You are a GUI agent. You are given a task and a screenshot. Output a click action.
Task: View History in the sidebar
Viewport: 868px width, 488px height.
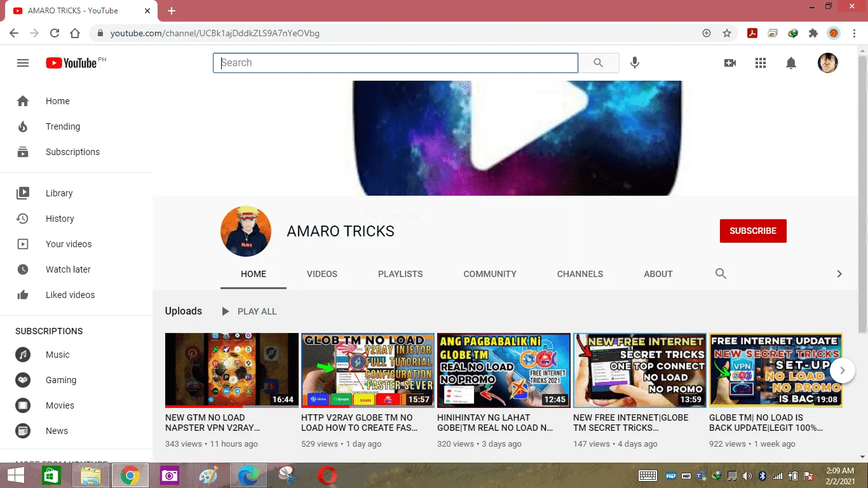[76, 219]
